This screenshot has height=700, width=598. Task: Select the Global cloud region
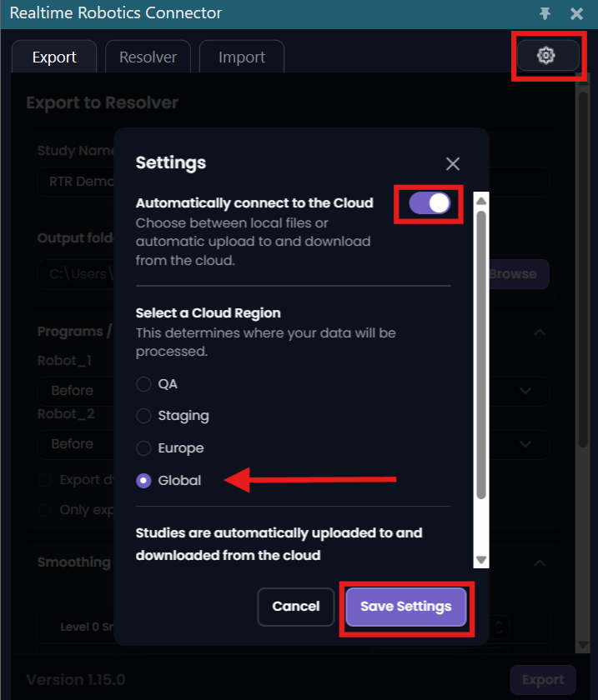tap(143, 480)
